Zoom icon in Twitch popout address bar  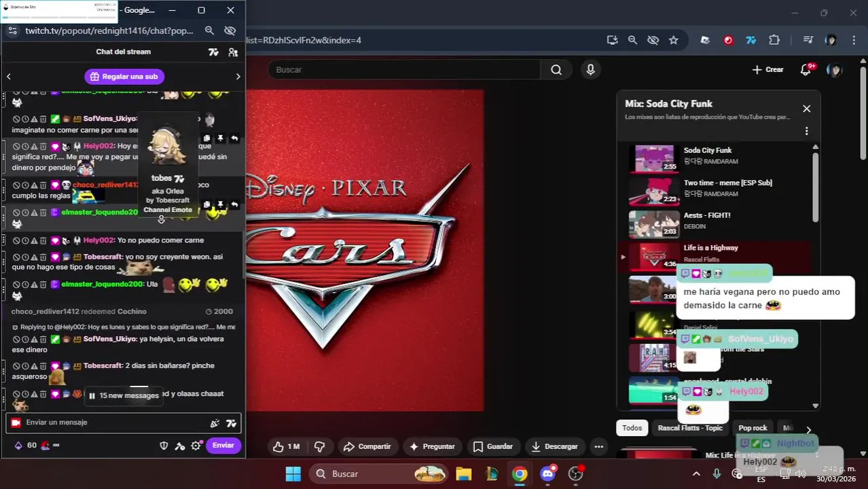(209, 31)
